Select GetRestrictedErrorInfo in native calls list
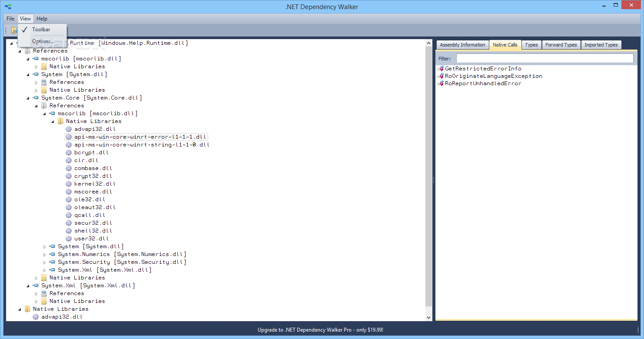Image resolution: width=644 pixels, height=339 pixels. tap(483, 69)
